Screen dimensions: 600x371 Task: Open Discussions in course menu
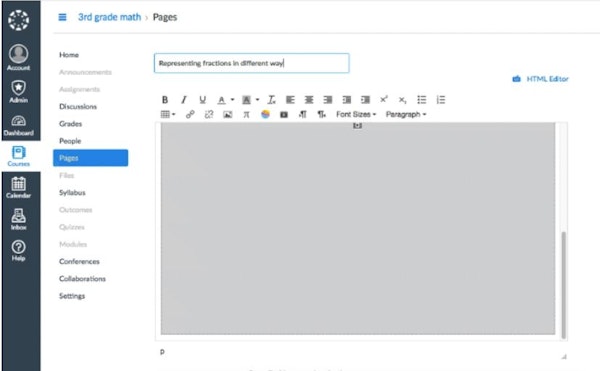click(78, 106)
